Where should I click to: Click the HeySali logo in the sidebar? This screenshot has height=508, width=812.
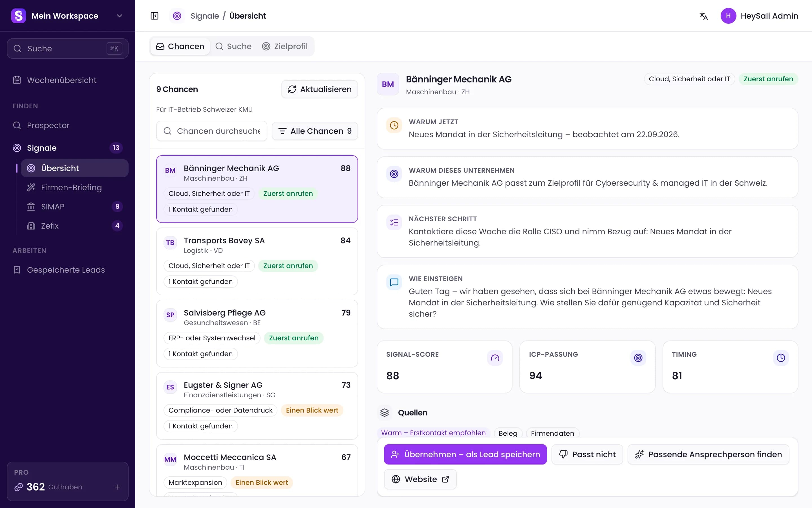tap(18, 16)
